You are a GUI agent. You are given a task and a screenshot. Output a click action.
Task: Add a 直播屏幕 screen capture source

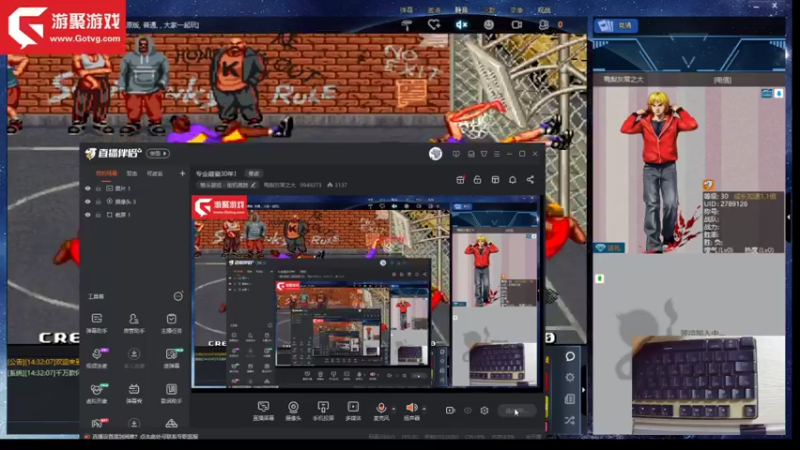(x=263, y=411)
